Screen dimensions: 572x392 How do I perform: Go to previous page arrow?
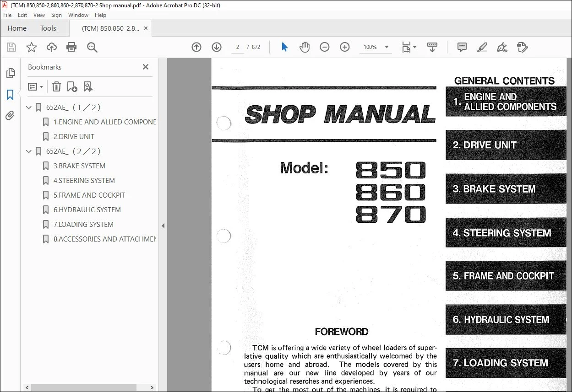[x=196, y=47]
